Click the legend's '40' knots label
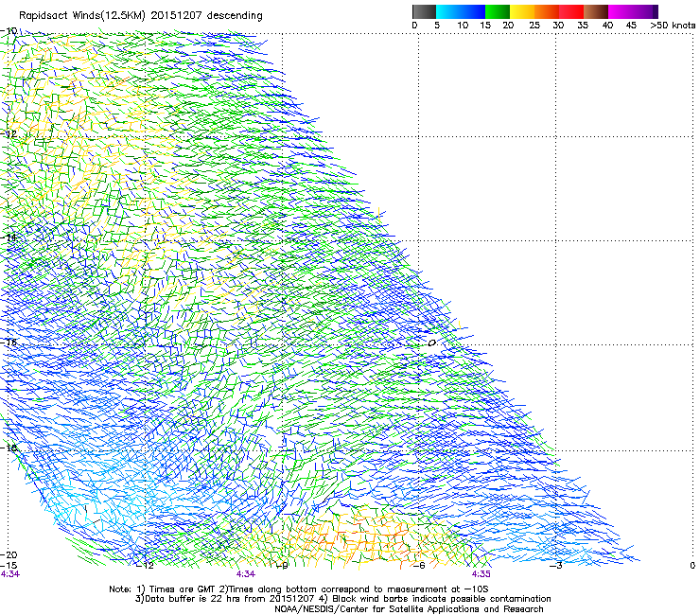 tap(607, 26)
